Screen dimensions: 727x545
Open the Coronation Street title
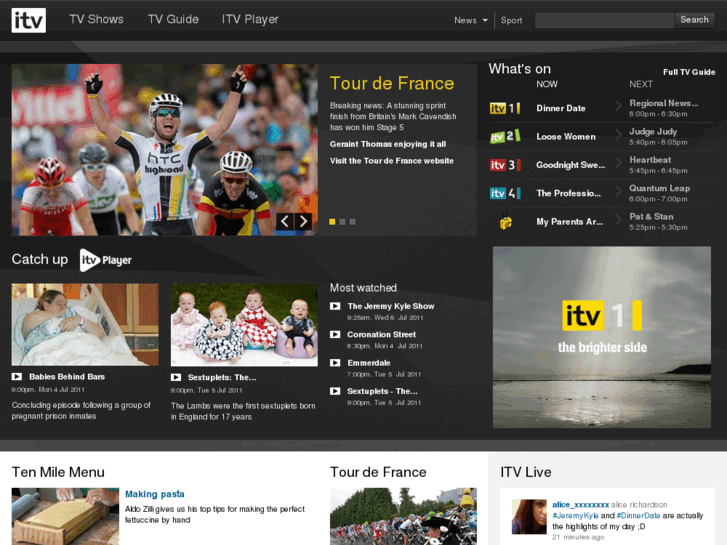pos(381,334)
